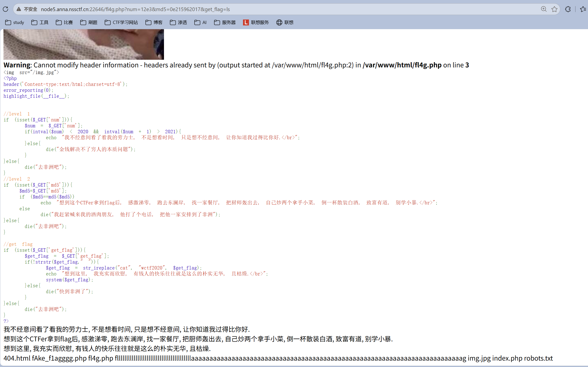The height and width of the screenshot is (367, 588).
Task: Open the 联想服务 bookmark
Action: pos(256,22)
